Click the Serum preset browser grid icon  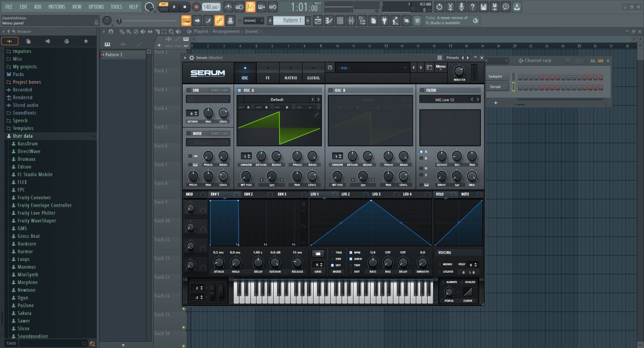tap(439, 57)
